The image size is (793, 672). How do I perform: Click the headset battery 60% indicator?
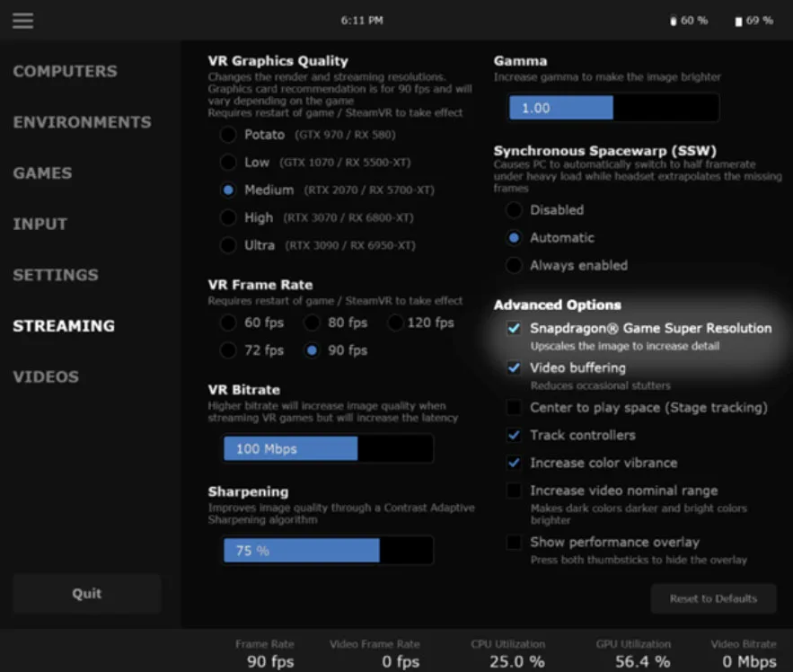click(x=689, y=21)
